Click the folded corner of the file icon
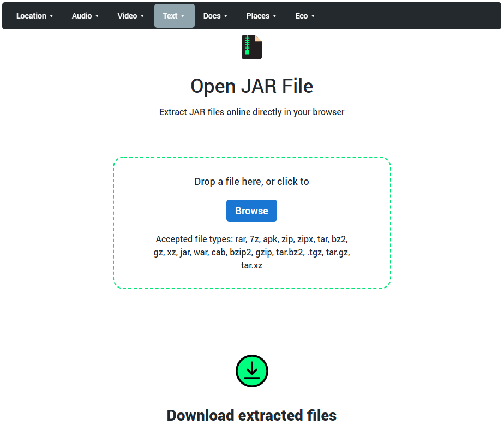 pyautogui.click(x=258, y=38)
